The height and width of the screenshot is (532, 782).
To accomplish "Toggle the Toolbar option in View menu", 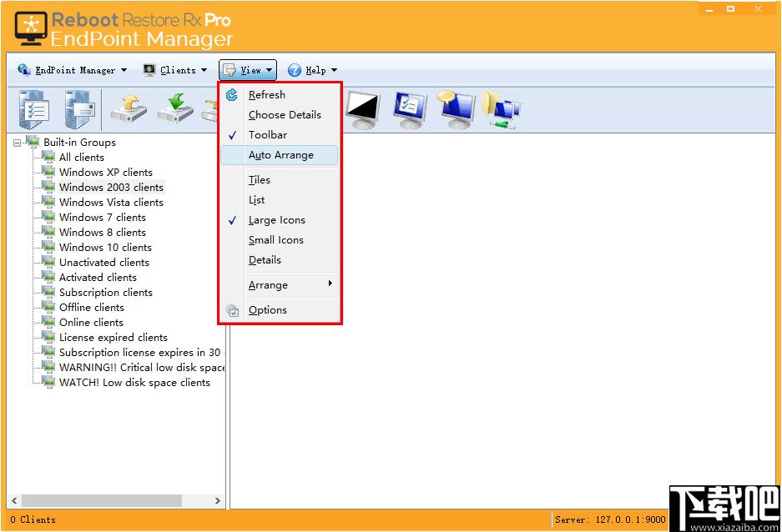I will 280,135.
